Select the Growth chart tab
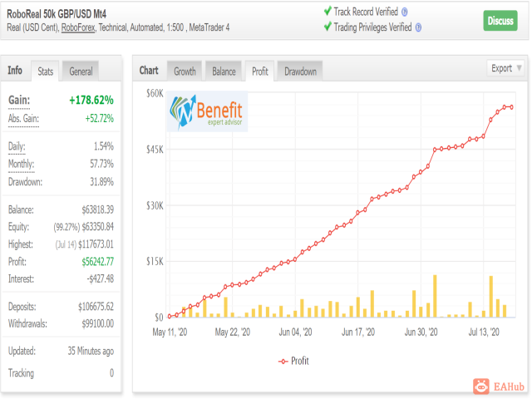532x399 pixels. click(x=185, y=71)
